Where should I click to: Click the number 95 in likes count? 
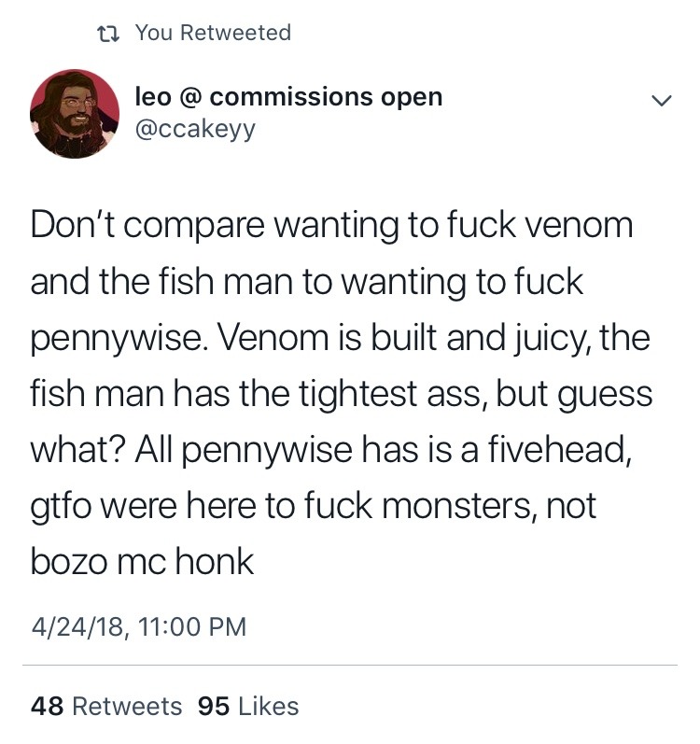click(216, 707)
